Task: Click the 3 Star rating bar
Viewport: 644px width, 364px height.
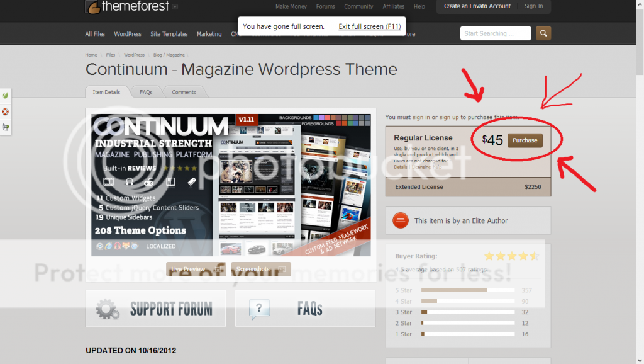Action: point(468,312)
